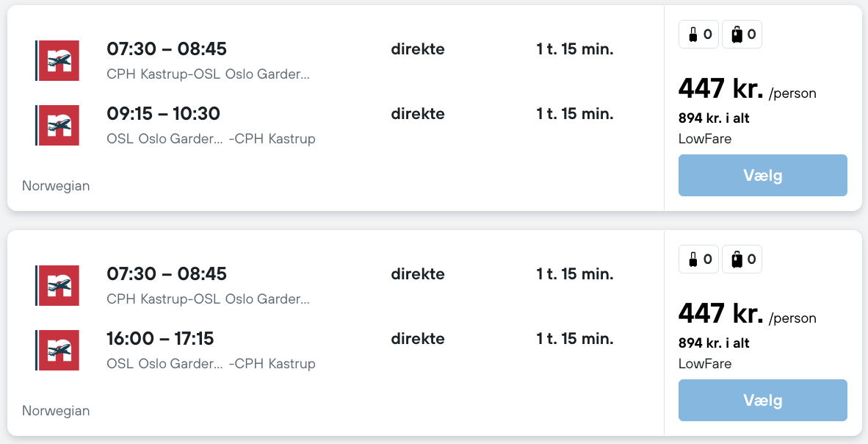Click LowFare label in second card
Image resolution: width=868 pixels, height=444 pixels.
pos(705,363)
